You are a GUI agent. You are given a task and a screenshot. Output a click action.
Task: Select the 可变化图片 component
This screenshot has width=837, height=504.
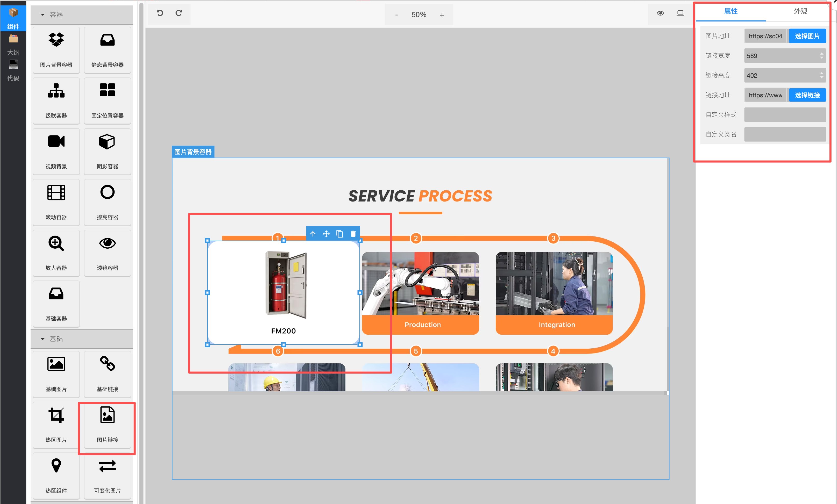(x=107, y=476)
